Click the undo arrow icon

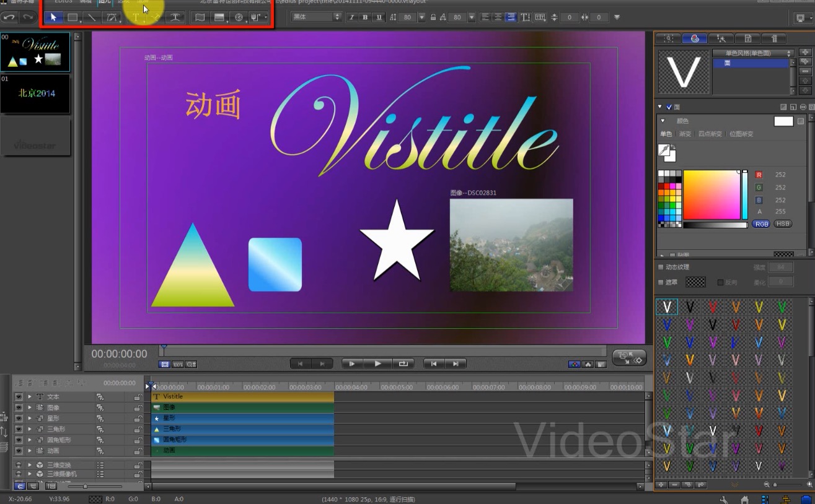click(9, 17)
